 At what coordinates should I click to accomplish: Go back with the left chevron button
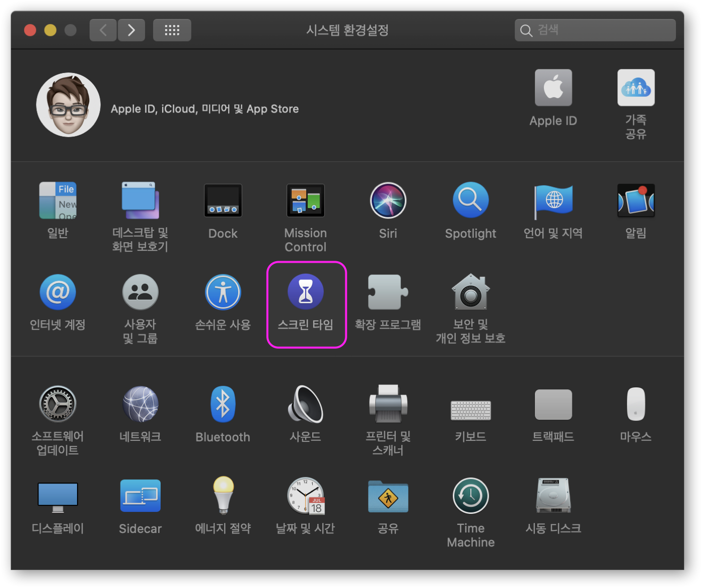tap(103, 30)
